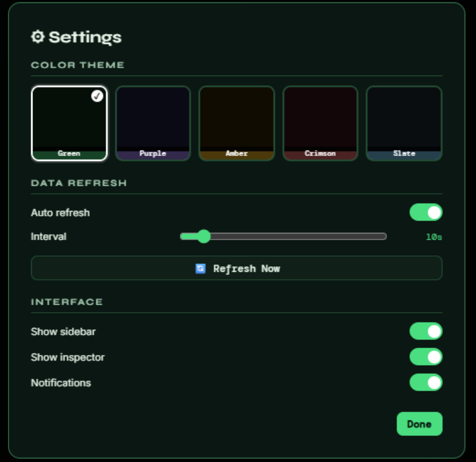This screenshot has height=462, width=476.
Task: Toggle the Notifications switch
Action: click(x=425, y=382)
